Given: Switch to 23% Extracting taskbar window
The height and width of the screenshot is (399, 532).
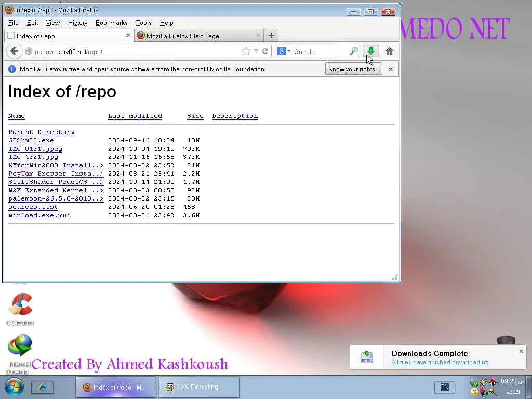Looking at the screenshot, I should (199, 387).
